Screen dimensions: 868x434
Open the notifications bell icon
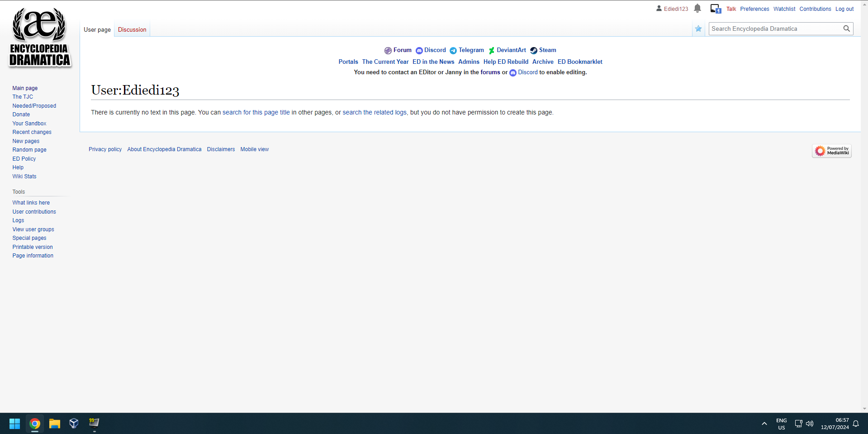click(x=697, y=8)
